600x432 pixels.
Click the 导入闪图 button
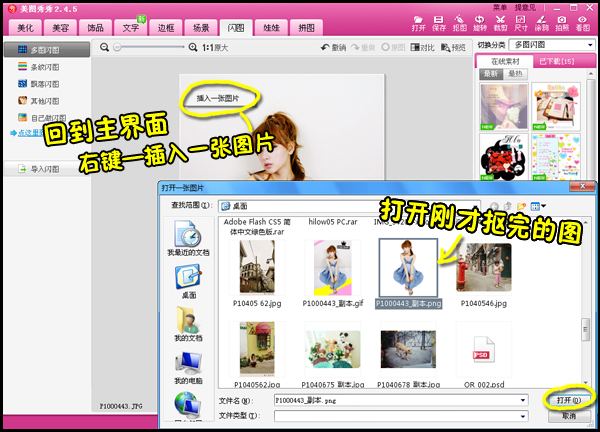[45, 170]
